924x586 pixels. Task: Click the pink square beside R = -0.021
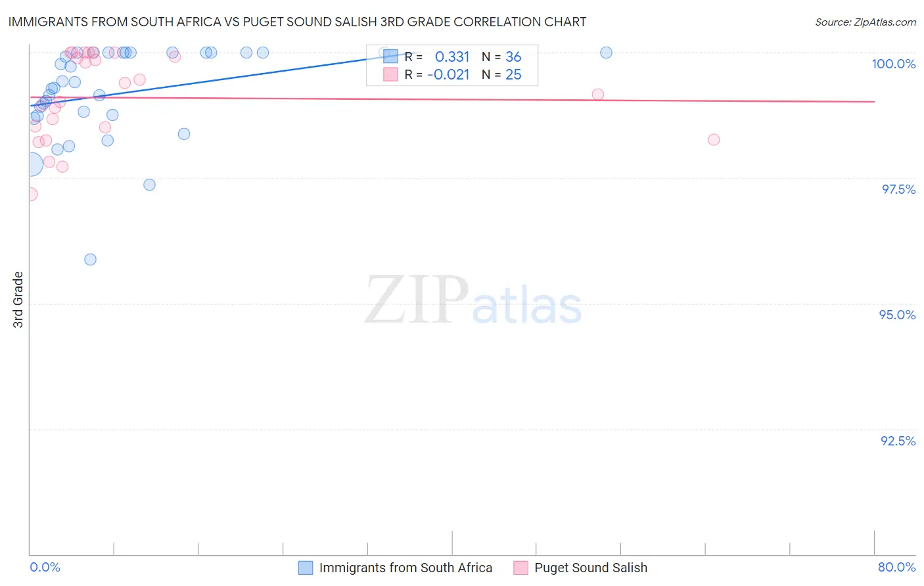click(390, 74)
